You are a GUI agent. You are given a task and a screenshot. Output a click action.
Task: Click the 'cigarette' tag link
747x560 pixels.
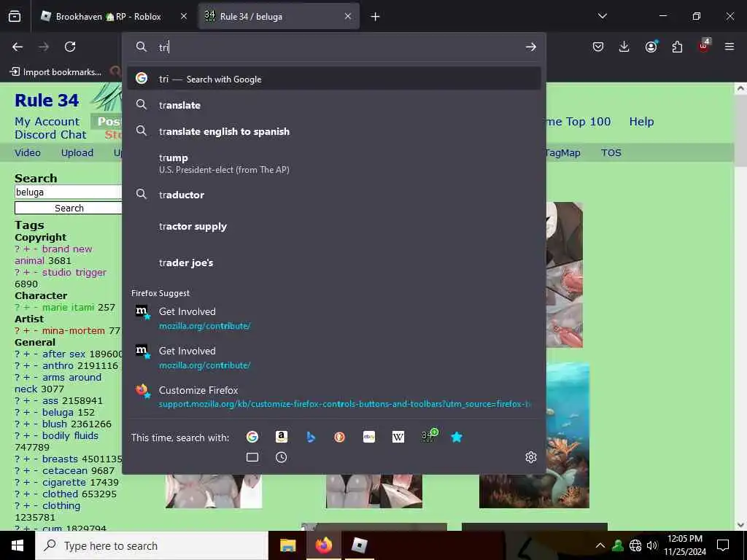[x=64, y=483]
